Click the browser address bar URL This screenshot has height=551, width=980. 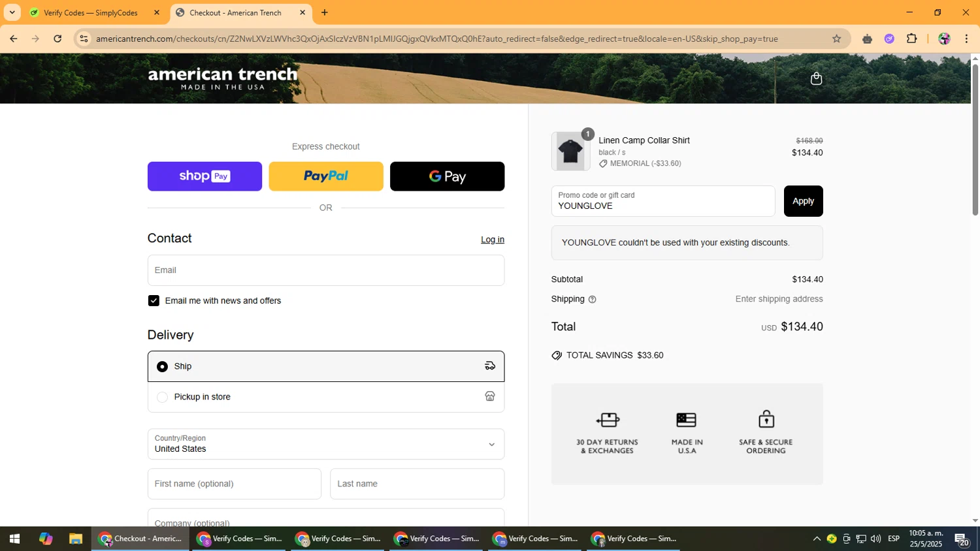pos(436,39)
